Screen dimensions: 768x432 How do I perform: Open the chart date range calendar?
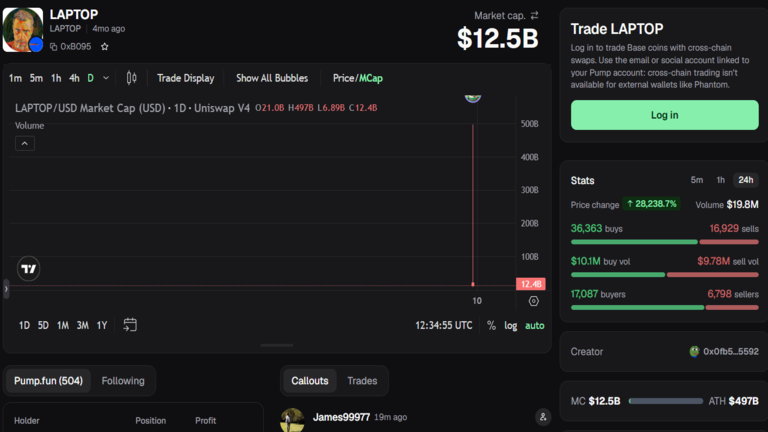click(x=130, y=325)
